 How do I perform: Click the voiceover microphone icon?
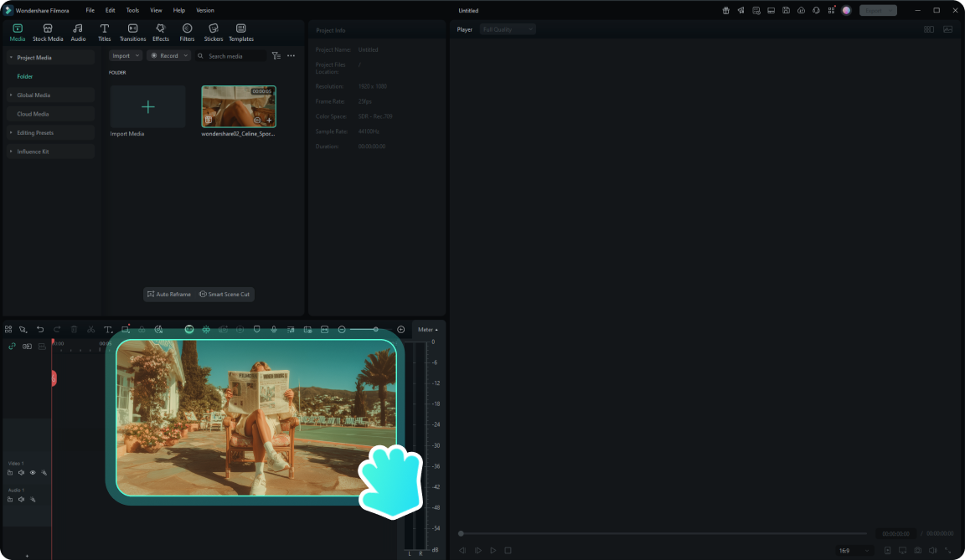click(274, 330)
